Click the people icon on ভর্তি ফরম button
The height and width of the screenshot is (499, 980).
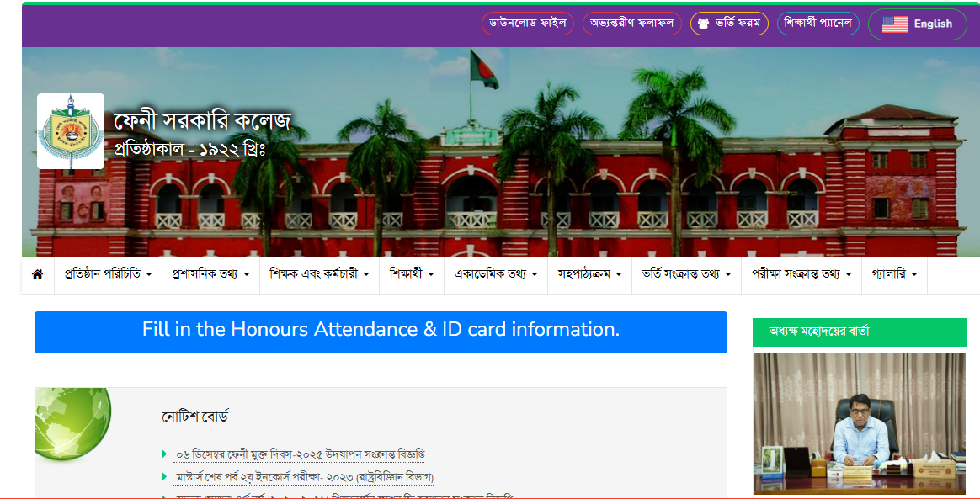tap(704, 24)
